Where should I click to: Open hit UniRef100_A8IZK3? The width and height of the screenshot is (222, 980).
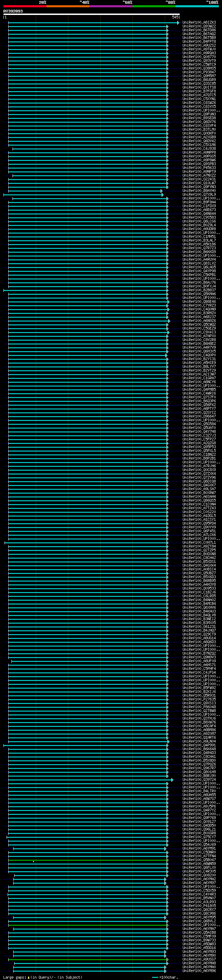(x=199, y=23)
